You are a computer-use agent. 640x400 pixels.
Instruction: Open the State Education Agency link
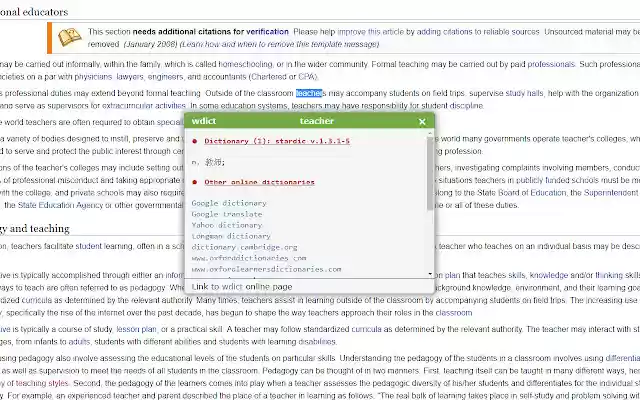(x=60, y=205)
